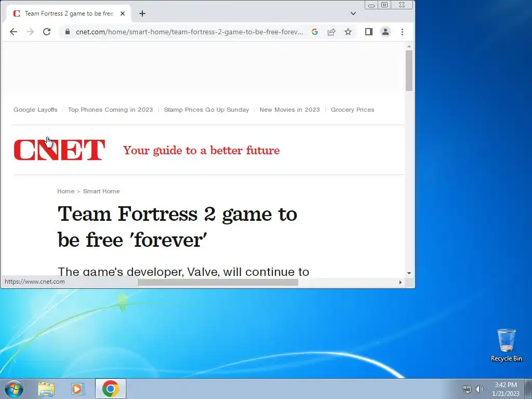Click the vertical scrollbar down arrow
This screenshot has height=399, width=532.
click(x=409, y=273)
